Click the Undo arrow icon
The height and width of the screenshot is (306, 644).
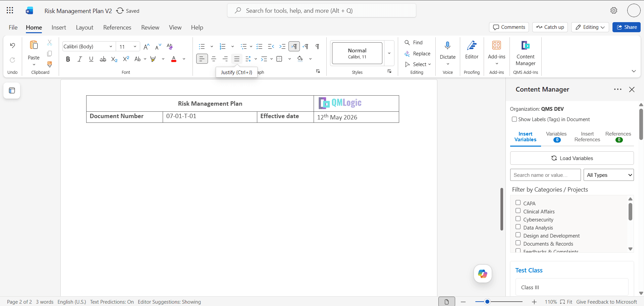(12, 45)
